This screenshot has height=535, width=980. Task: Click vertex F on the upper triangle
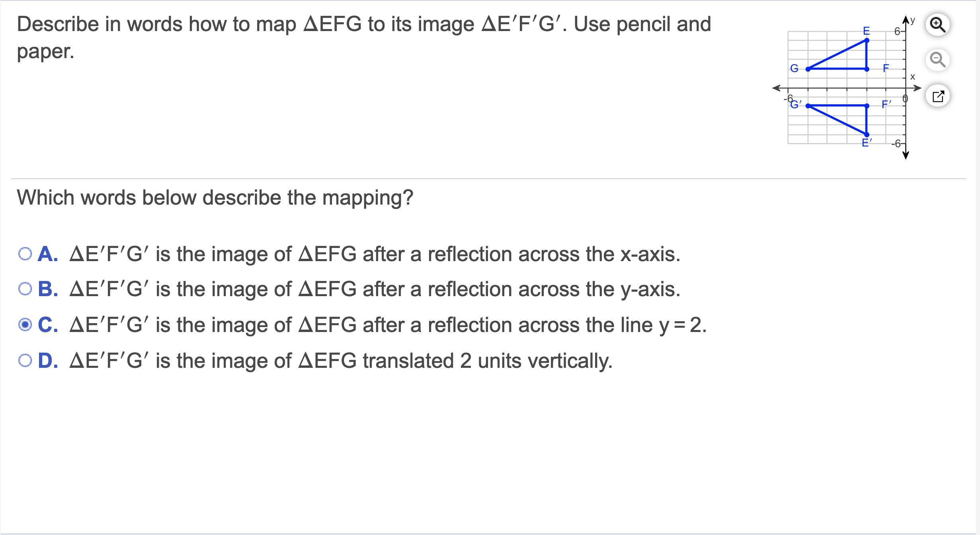867,69
